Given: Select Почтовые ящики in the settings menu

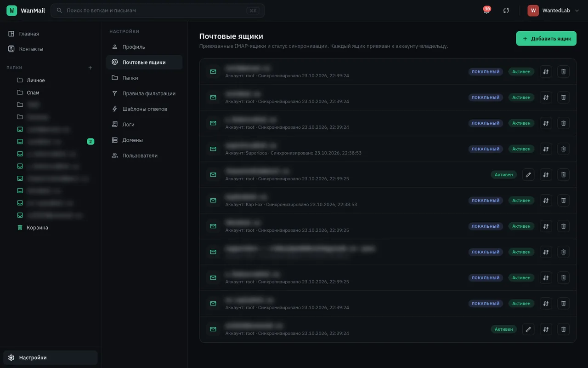Looking at the screenshot, I should 144,62.
